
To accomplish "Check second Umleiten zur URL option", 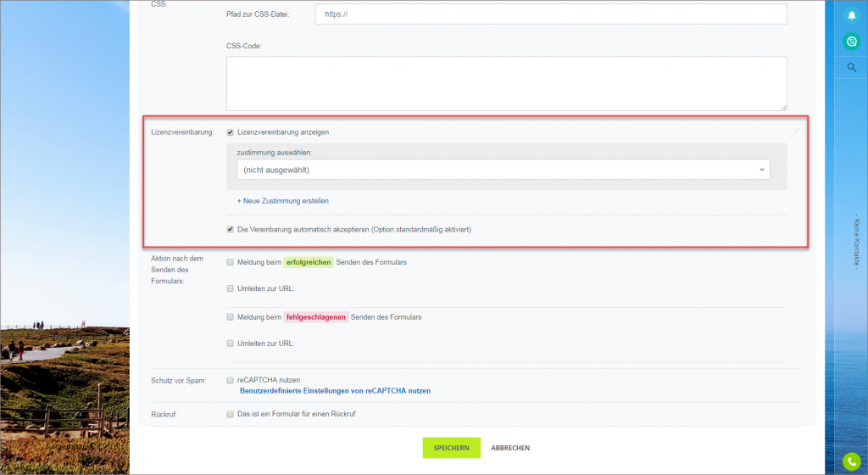I will click(x=231, y=344).
